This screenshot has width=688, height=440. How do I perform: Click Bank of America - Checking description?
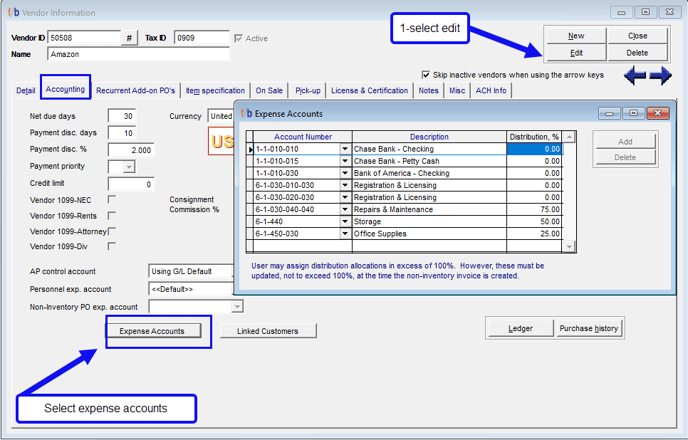[429, 173]
